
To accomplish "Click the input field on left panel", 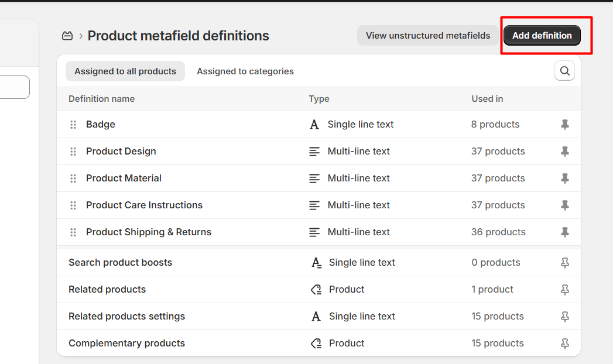I will click(15, 87).
